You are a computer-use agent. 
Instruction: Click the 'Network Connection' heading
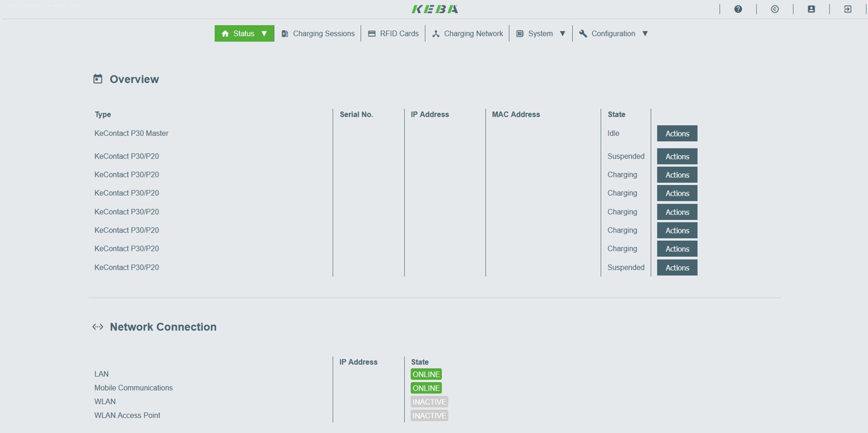163,327
